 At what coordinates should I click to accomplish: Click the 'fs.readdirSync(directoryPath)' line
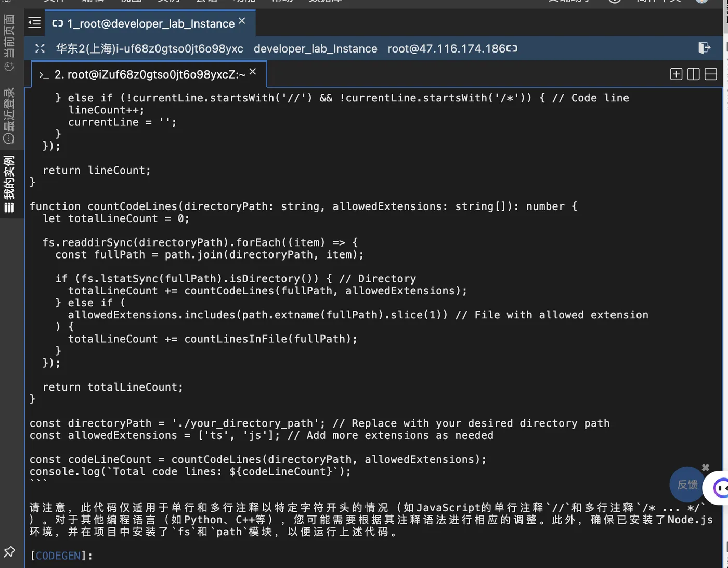coord(200,242)
